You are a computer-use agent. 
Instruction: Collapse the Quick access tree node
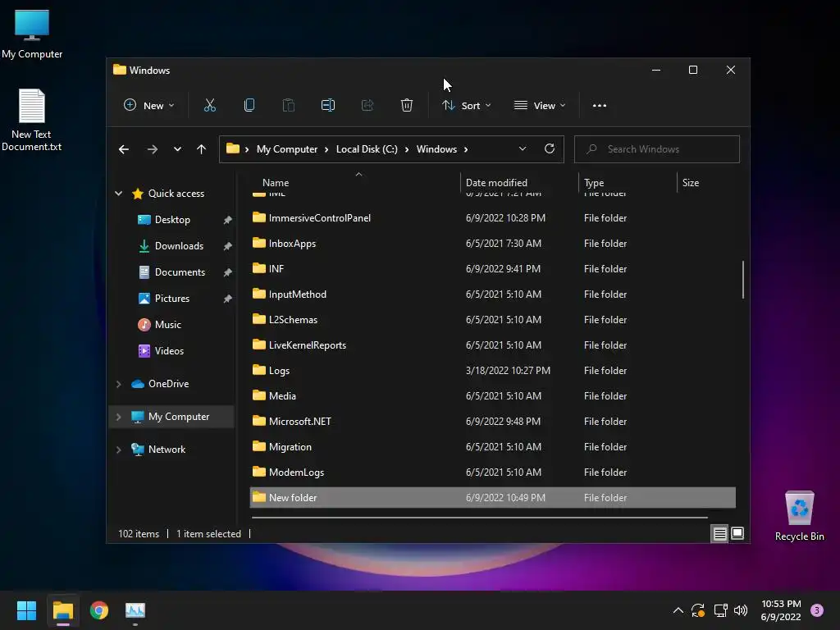(x=118, y=194)
